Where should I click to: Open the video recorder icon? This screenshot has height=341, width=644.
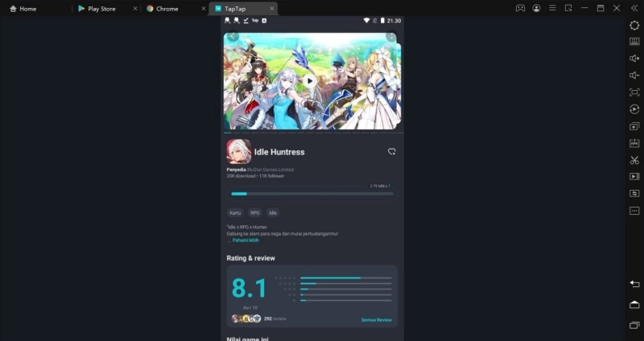click(634, 176)
